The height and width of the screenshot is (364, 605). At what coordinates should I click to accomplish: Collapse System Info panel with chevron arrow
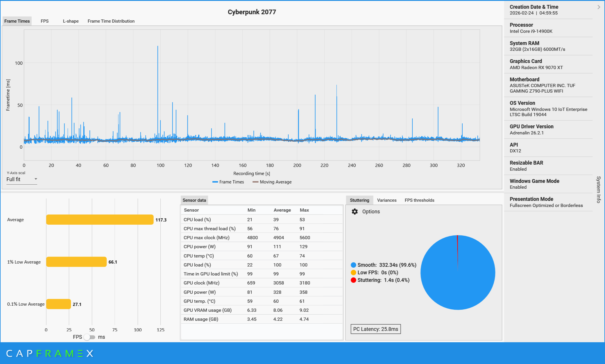pyautogui.click(x=599, y=7)
